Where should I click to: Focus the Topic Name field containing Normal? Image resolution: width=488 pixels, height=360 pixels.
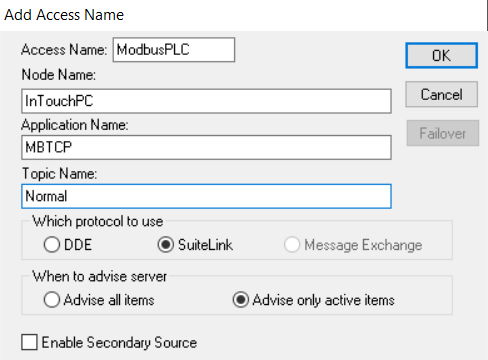coord(206,196)
